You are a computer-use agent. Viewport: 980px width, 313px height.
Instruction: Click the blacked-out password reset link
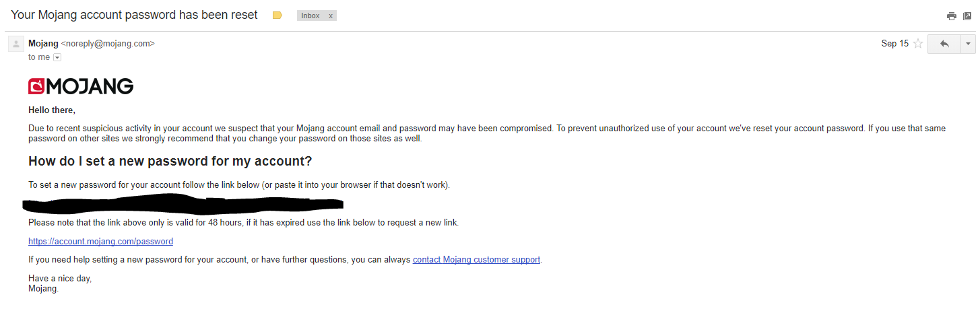point(183,203)
